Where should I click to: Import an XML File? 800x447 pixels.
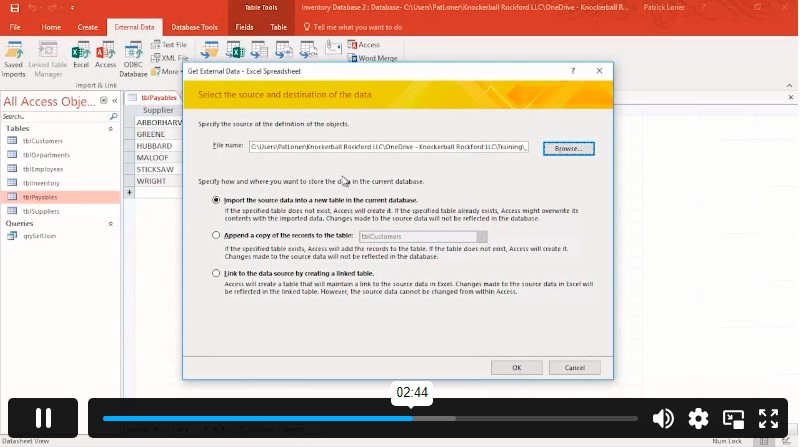click(x=170, y=58)
